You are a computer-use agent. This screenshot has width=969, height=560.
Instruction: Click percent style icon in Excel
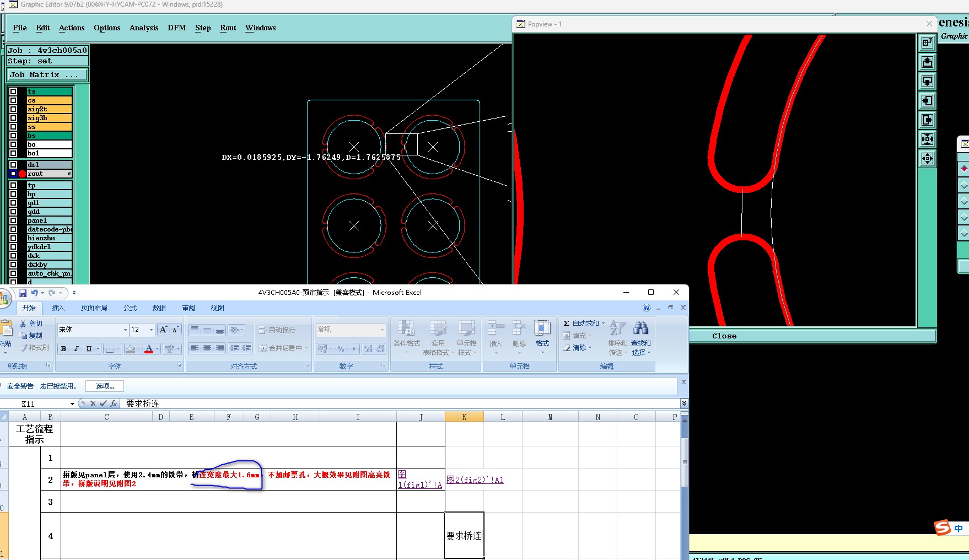341,349
